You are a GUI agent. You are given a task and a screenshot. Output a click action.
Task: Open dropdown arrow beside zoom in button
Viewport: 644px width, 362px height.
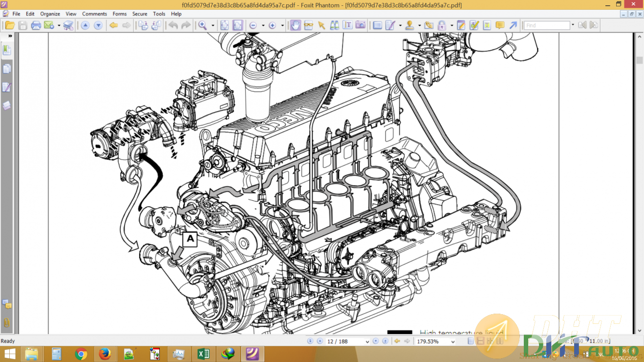pyautogui.click(x=282, y=25)
